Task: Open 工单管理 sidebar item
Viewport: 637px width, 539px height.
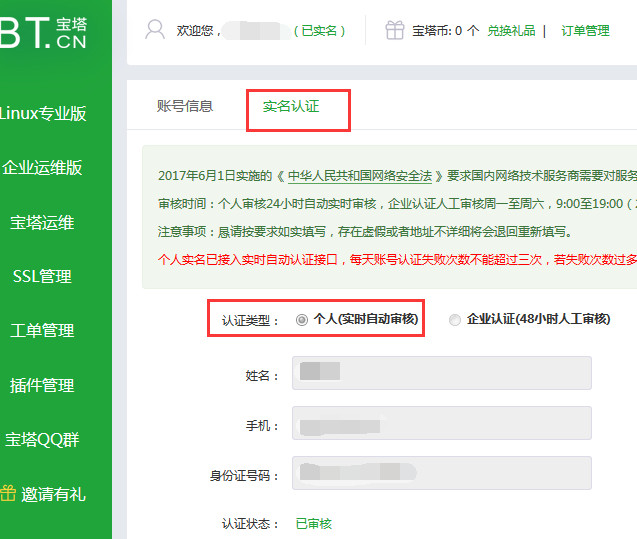Action: (x=42, y=330)
